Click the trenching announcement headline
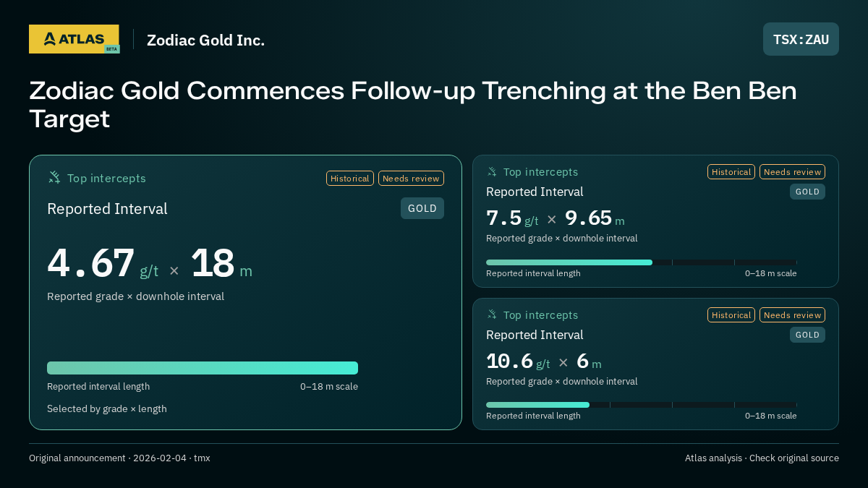This screenshot has height=488, width=868. pos(413,104)
